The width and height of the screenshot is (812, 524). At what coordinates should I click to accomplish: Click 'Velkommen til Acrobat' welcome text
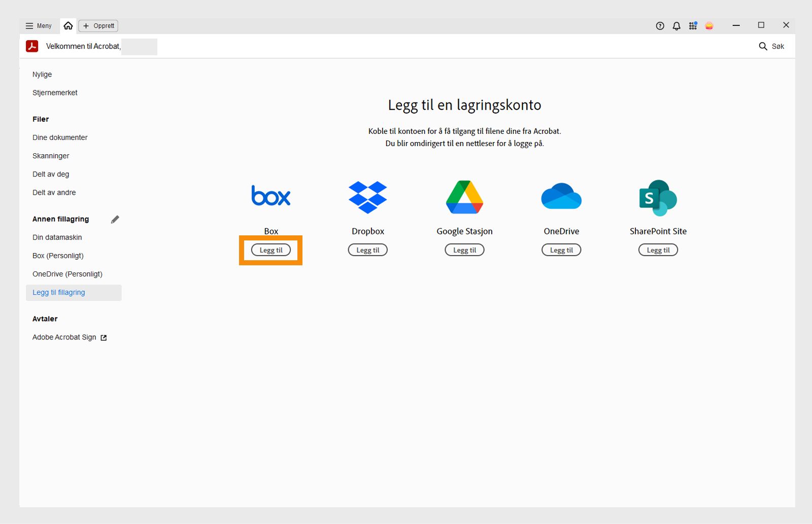[x=83, y=46]
